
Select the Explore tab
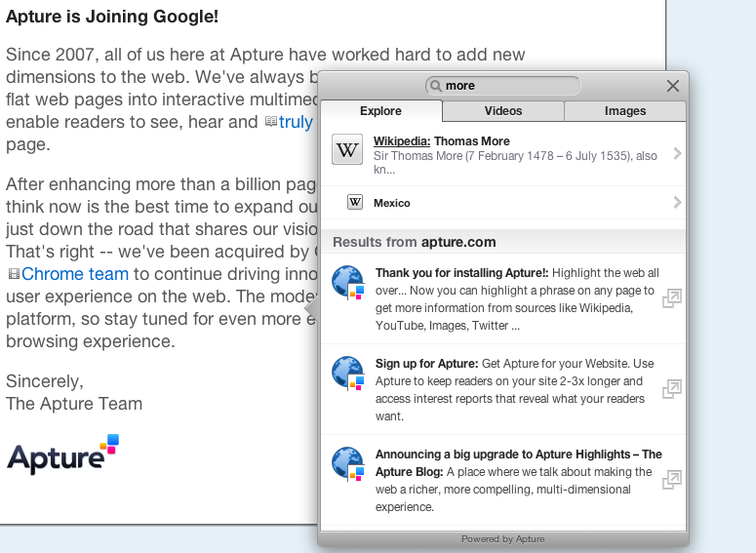coord(380,111)
